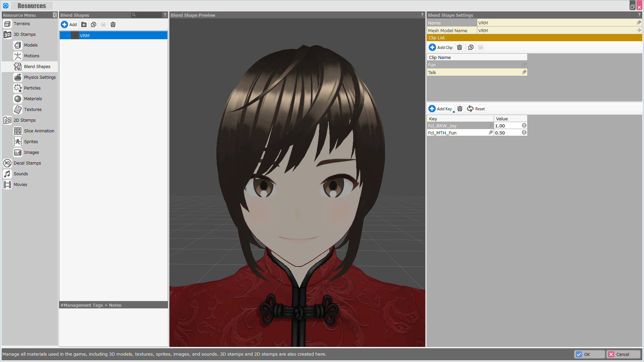The image size is (644, 362).
Task: Open Physics Settings in the Resource Menu
Action: (x=40, y=77)
